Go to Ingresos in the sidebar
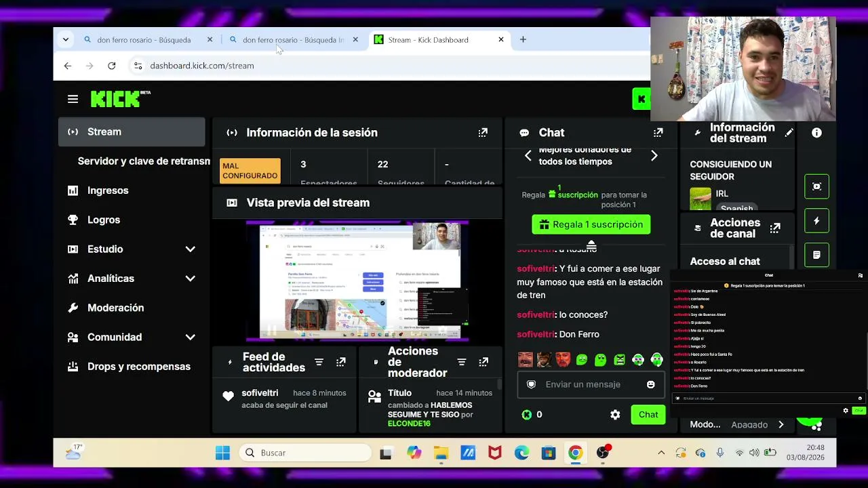The width and height of the screenshot is (868, 488). pyautogui.click(x=132, y=190)
